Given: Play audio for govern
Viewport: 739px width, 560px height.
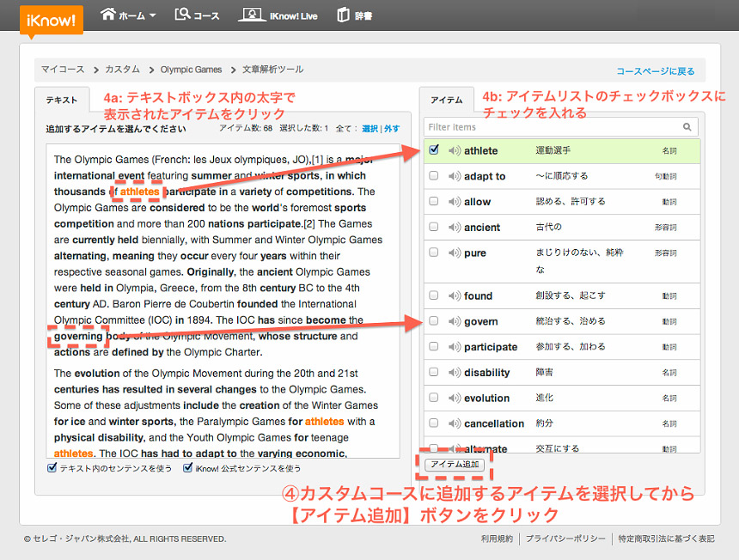Looking at the screenshot, I should [x=455, y=321].
